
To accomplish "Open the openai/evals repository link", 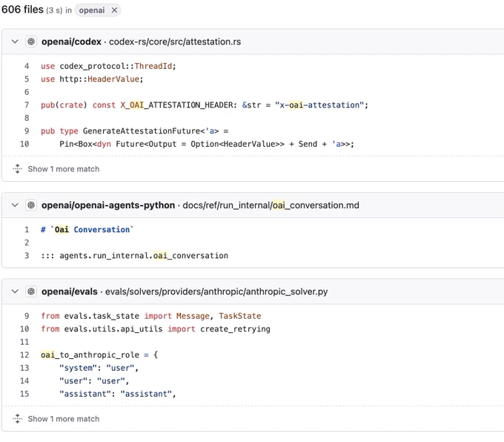I will pos(70,291).
